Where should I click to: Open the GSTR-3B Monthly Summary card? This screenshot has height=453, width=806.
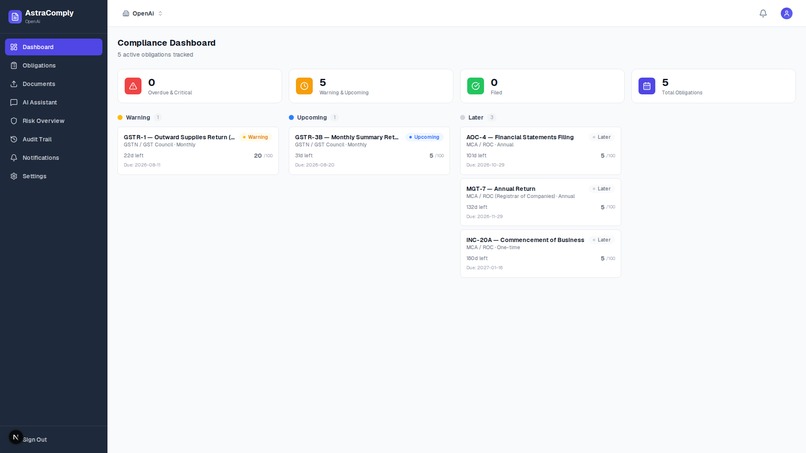point(369,151)
